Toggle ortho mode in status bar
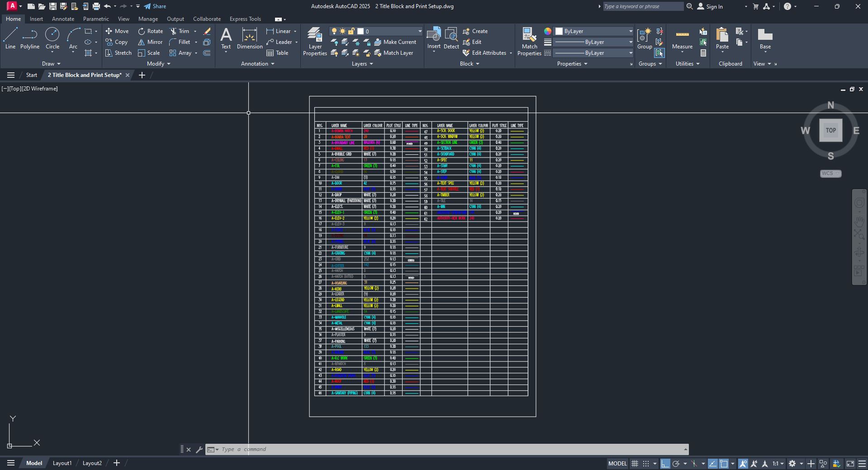This screenshot has height=470, width=868. tap(665, 464)
